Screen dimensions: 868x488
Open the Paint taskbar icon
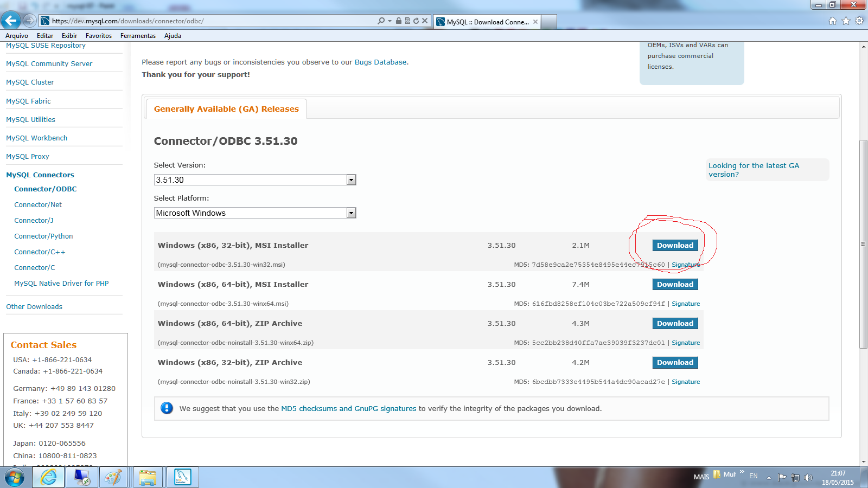113,477
